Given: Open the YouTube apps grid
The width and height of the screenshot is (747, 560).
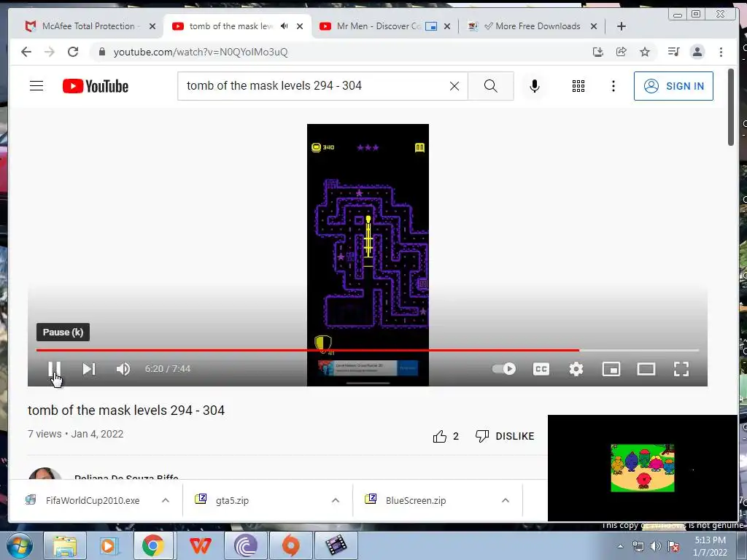Looking at the screenshot, I should coord(578,86).
